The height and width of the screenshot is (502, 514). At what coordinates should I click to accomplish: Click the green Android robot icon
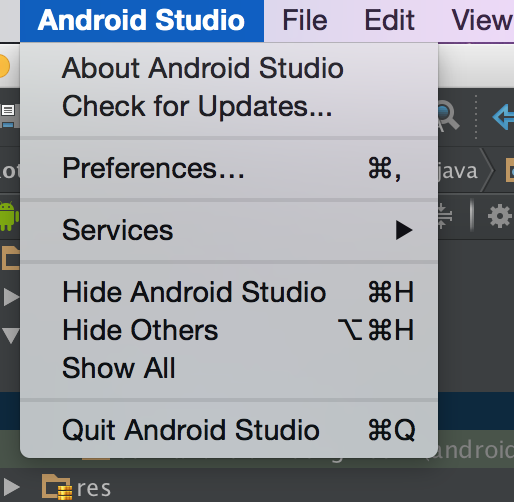[9, 216]
